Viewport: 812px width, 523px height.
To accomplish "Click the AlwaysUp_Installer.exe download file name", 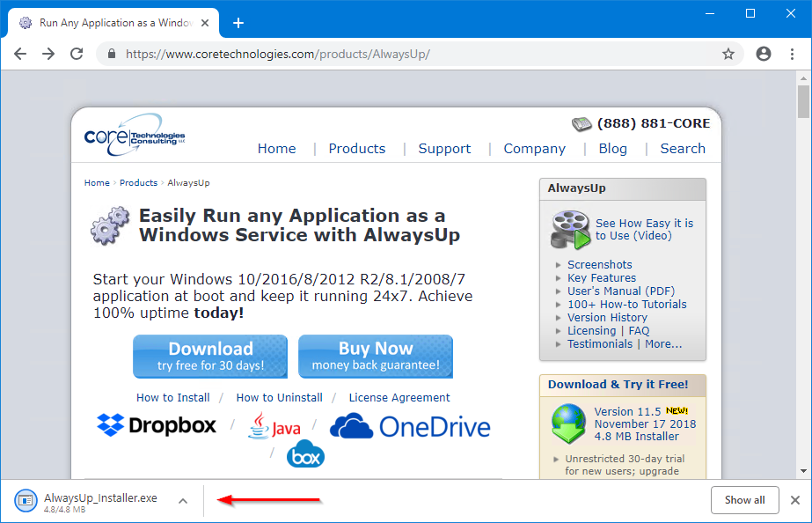I will [100, 498].
